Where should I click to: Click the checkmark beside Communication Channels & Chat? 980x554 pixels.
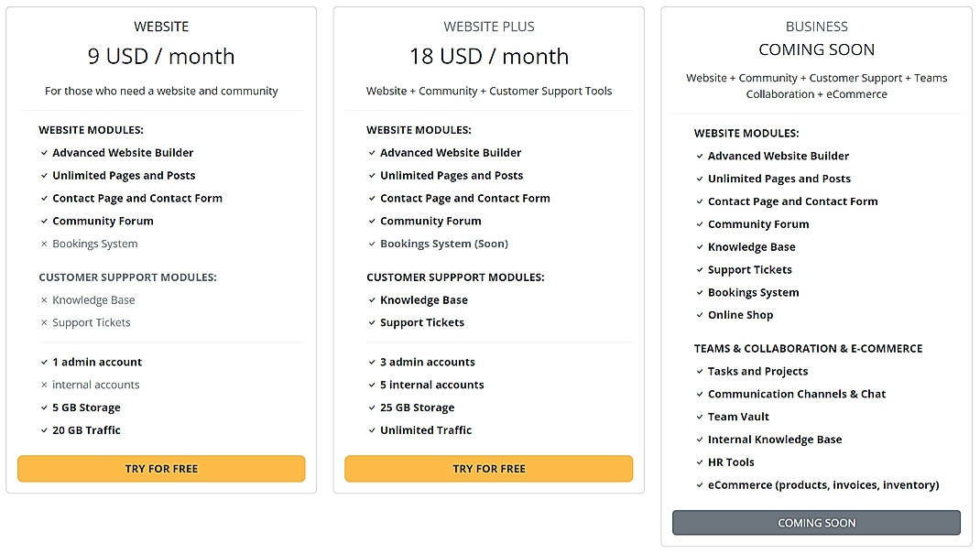click(x=699, y=393)
